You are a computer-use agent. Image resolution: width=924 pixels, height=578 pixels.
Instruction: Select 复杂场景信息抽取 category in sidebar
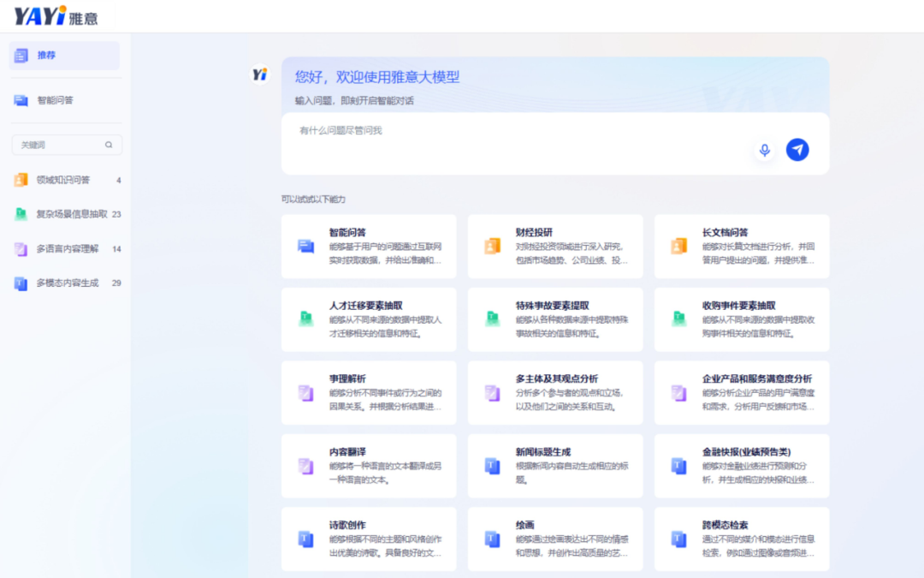68,214
